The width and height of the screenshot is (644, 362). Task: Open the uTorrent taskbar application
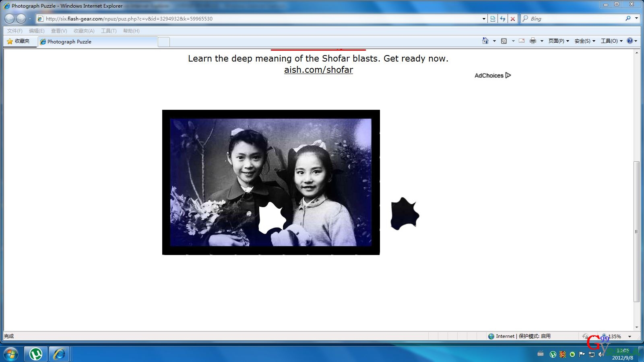pos(36,354)
